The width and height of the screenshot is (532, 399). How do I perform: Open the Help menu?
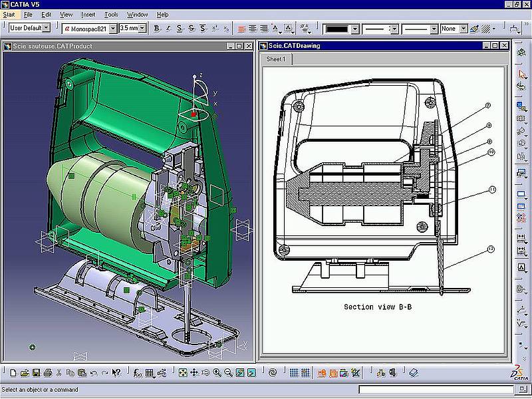pos(162,15)
